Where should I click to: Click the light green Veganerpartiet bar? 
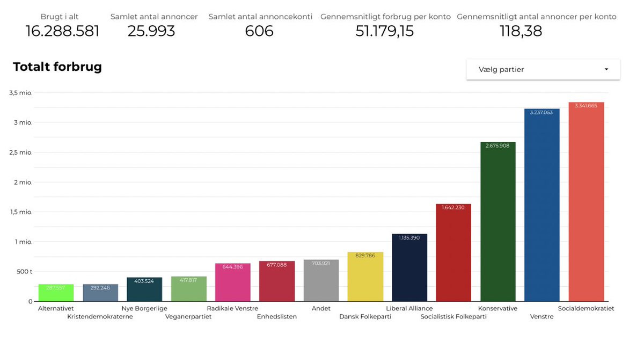189,289
